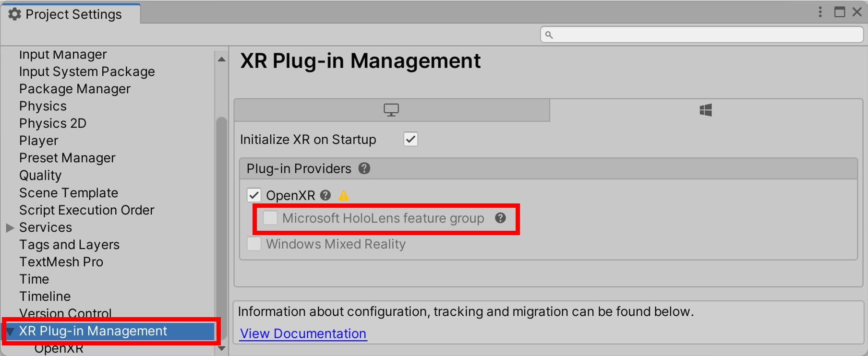The height and width of the screenshot is (356, 868).
Task: Select Input Manager in the sidebar
Action: [63, 54]
